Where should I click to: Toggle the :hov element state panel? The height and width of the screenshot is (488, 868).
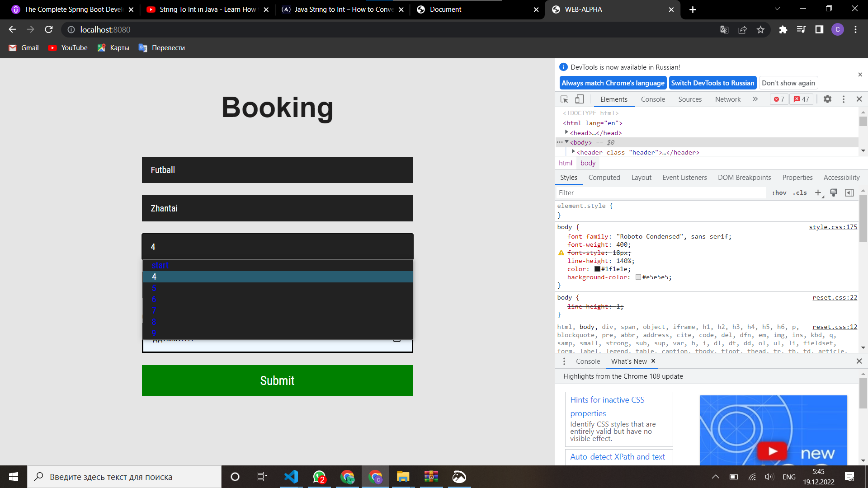779,193
